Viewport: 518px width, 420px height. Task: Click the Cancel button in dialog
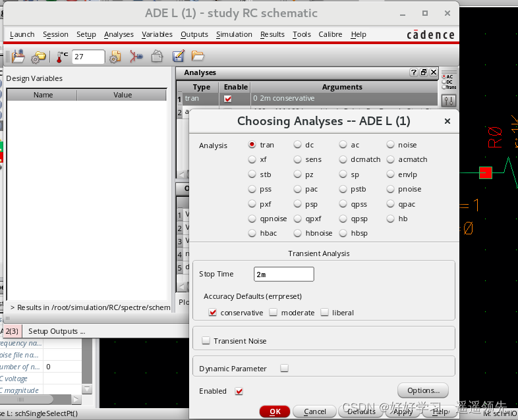pos(314,411)
